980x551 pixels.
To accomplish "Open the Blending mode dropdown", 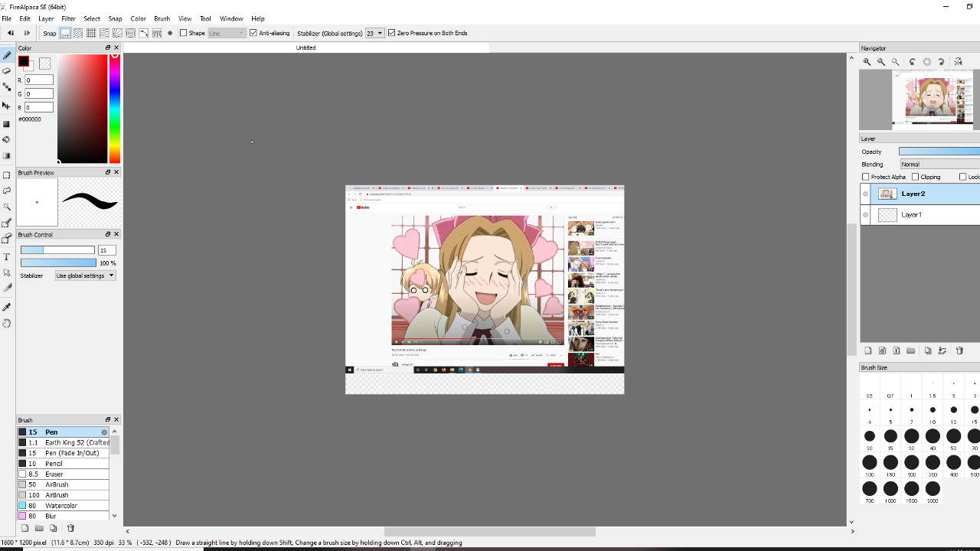I will coord(939,164).
